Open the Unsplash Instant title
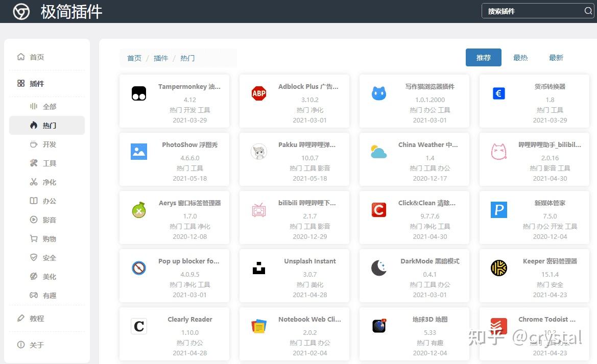Viewport: 597px width, 364px height. click(x=310, y=261)
